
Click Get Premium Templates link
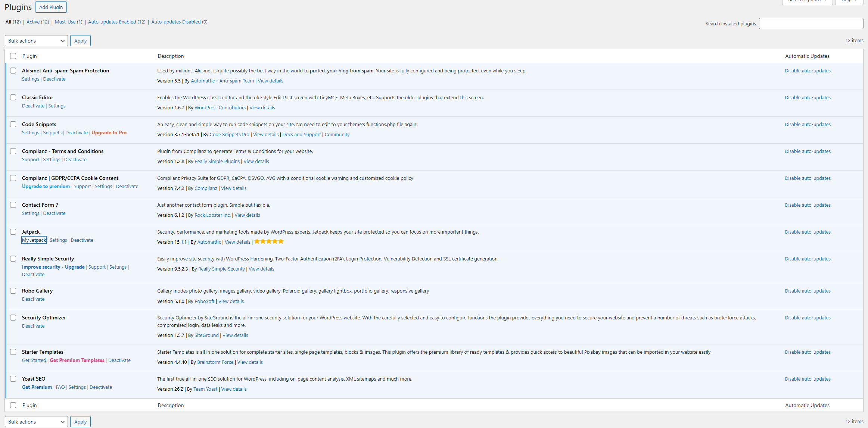click(77, 360)
